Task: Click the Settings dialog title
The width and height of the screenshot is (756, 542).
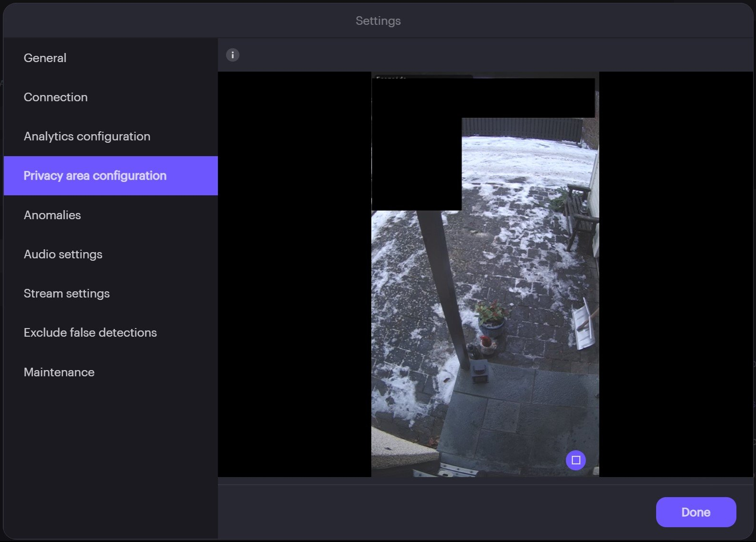Action: point(378,21)
